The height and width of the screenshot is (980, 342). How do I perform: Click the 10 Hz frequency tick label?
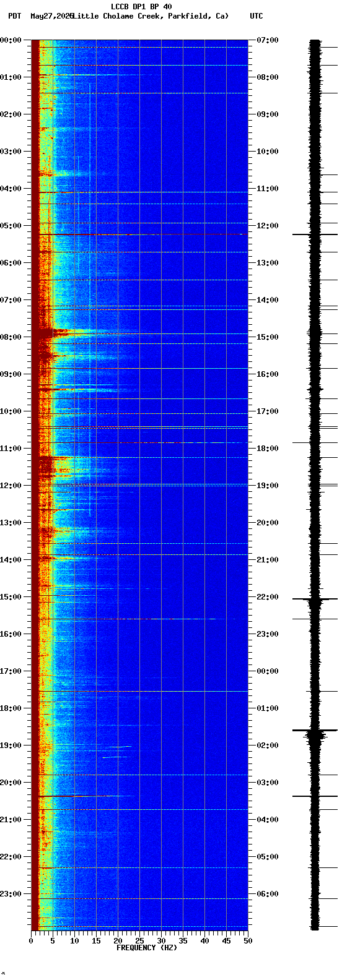click(74, 941)
